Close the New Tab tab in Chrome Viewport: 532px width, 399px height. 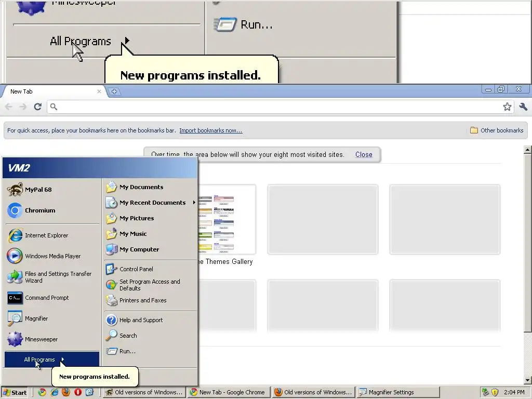click(x=99, y=91)
